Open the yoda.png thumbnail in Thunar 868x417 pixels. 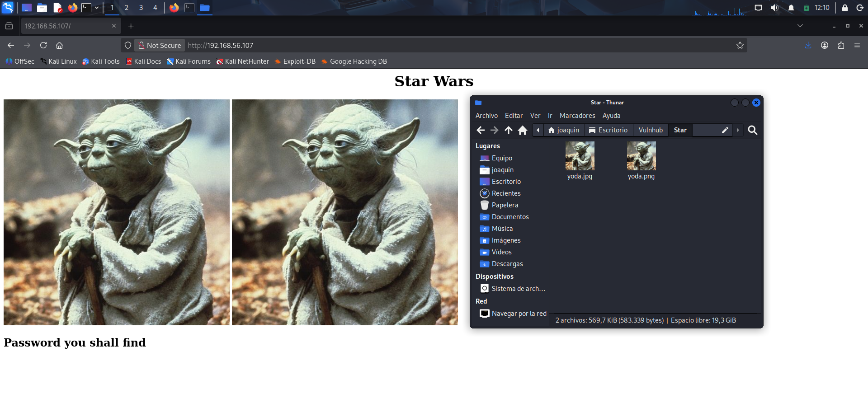click(641, 155)
